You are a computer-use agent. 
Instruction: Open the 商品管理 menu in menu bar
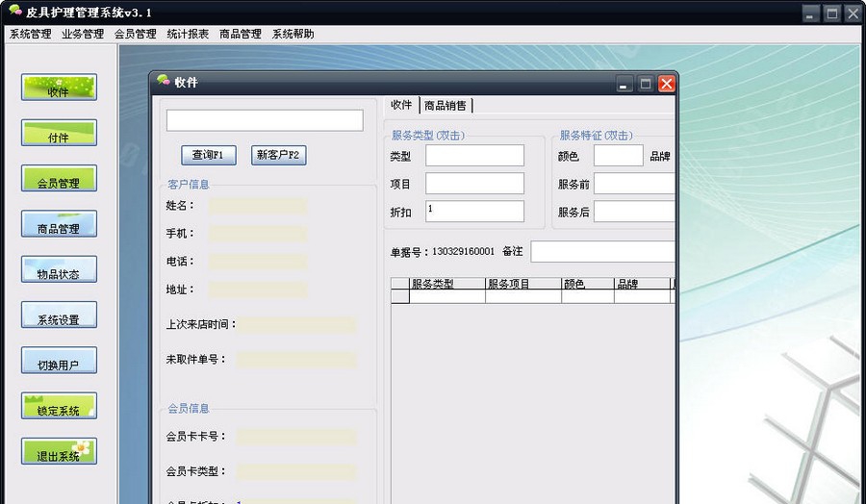[241, 35]
